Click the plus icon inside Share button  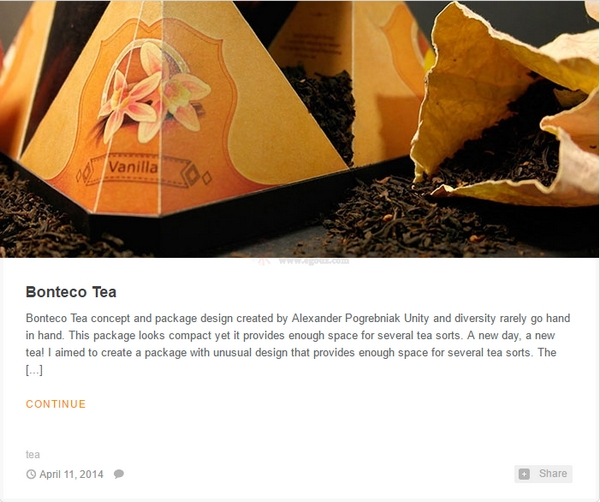[524, 474]
